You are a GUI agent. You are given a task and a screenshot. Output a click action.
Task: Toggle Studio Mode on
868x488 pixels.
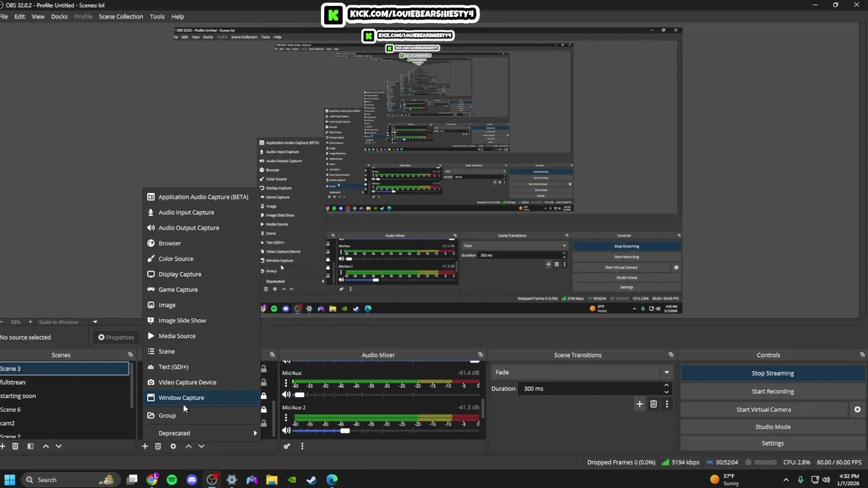[772, 427]
